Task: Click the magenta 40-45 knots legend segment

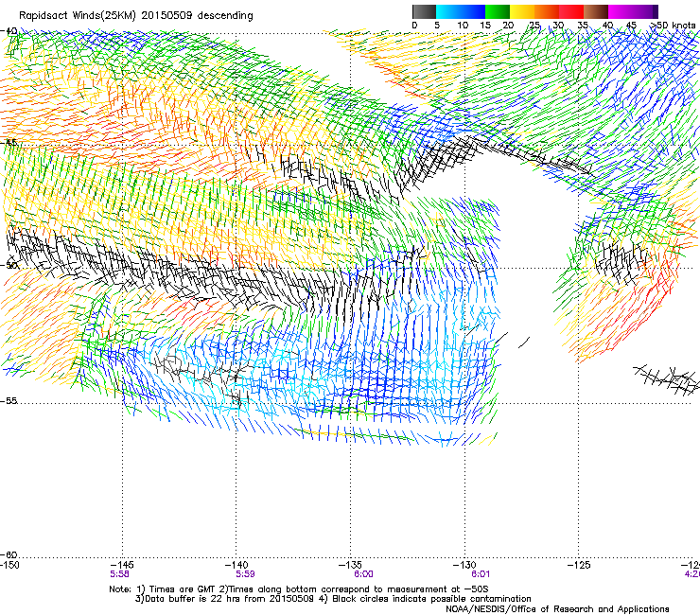Action: tap(621, 11)
